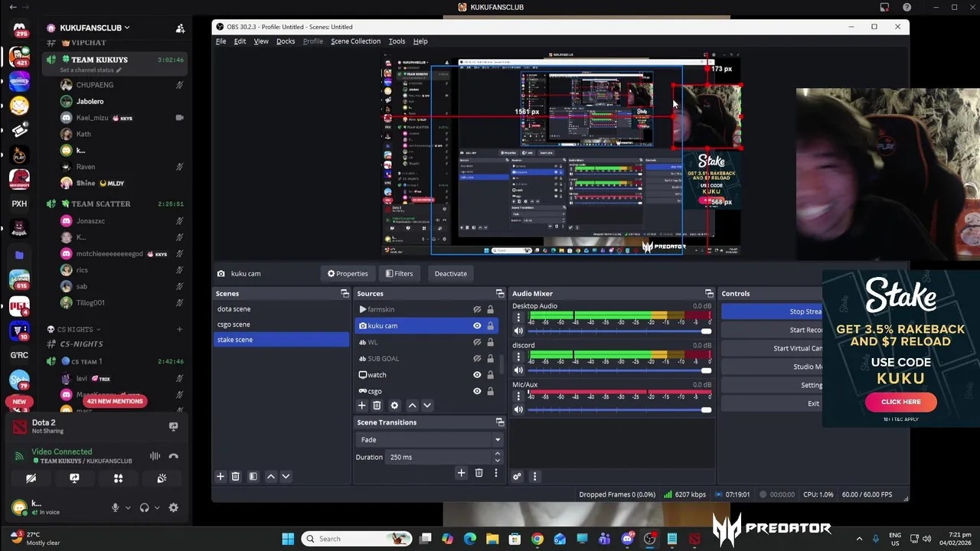Open OBS Tools menu
980x551 pixels.
tap(397, 41)
